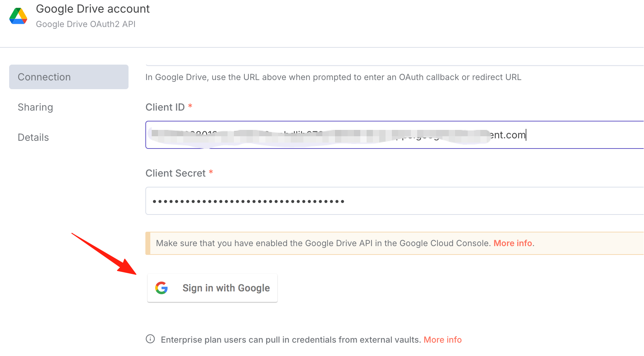Click the red asterisk beside Client Secret
Screen dimensions: 644x356
pyautogui.click(x=211, y=172)
